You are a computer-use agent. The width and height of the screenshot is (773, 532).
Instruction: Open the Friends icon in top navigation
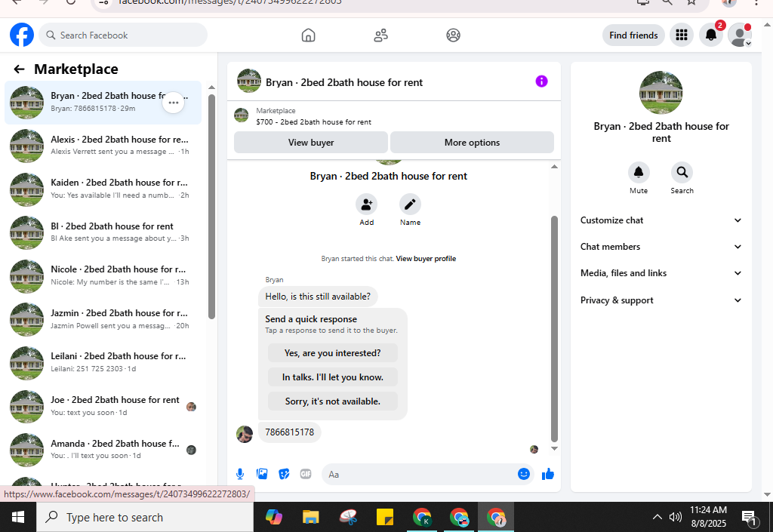380,35
